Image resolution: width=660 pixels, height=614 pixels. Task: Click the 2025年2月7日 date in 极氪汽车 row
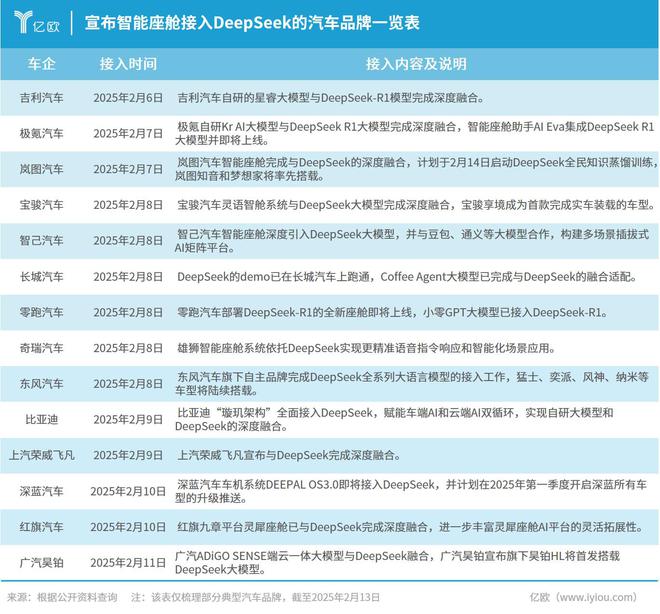(128, 134)
